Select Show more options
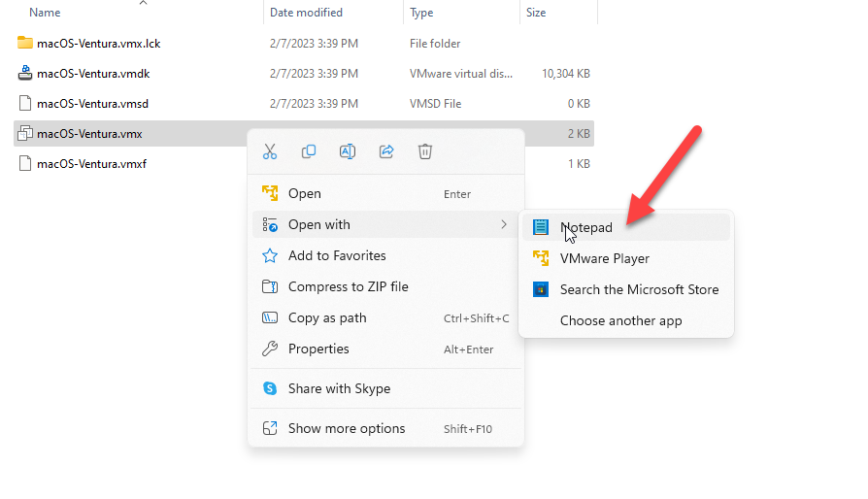This screenshot has height=499, width=868. (x=347, y=428)
